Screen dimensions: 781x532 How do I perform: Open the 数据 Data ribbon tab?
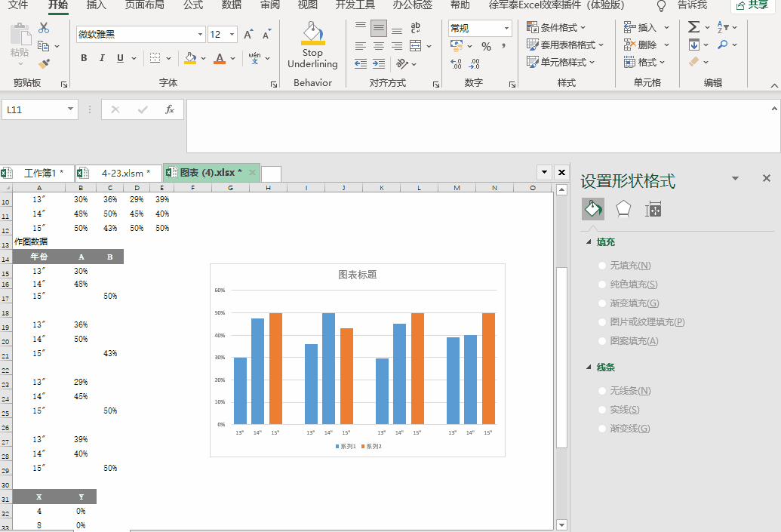pos(232,5)
